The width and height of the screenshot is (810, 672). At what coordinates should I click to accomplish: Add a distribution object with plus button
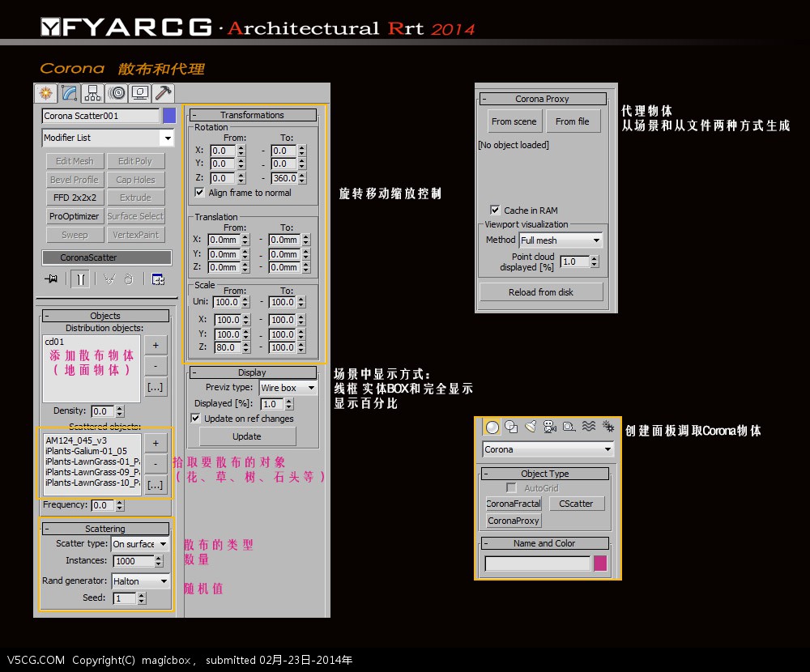click(x=156, y=345)
